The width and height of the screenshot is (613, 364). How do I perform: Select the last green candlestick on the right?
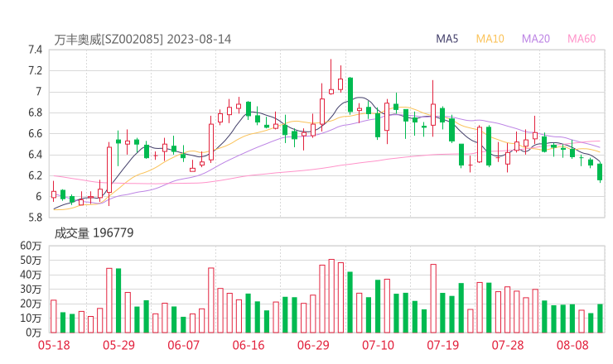point(600,172)
